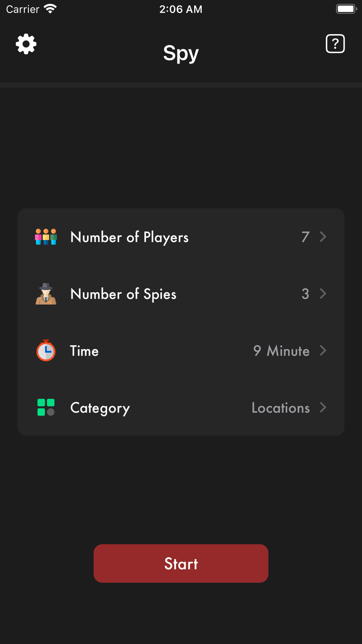This screenshot has height=644, width=362.
Task: Open the Category row chevron
Action: tap(323, 407)
